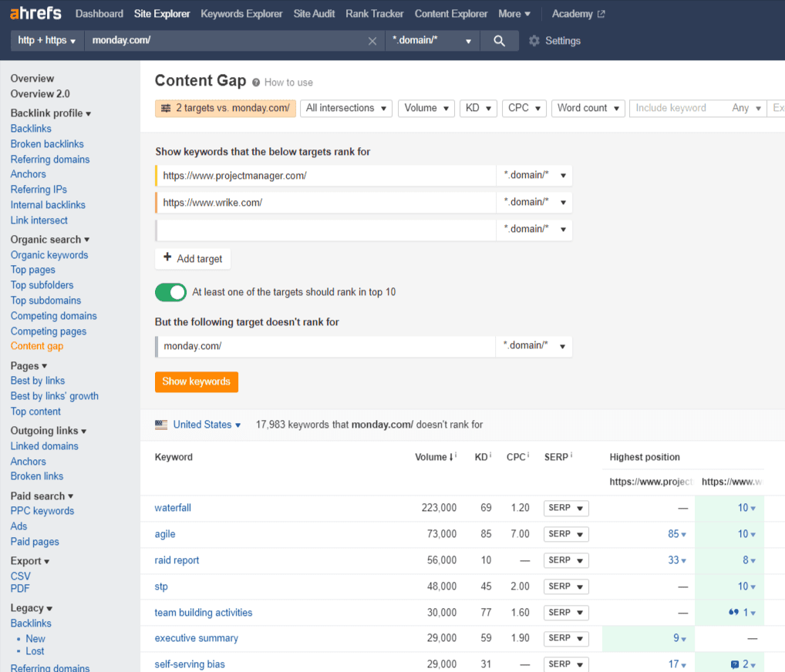Image resolution: width=785 pixels, height=672 pixels.
Task: Click the empty third target input field
Action: 326,230
